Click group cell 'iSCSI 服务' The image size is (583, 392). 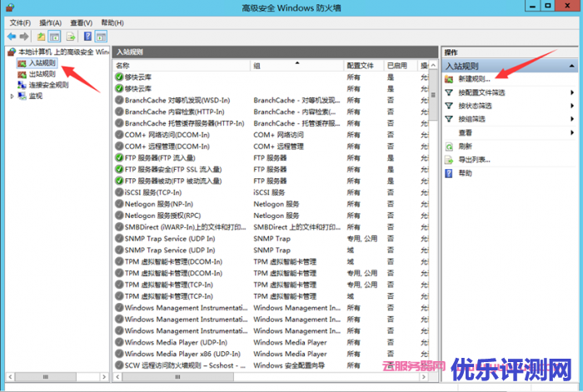coord(269,192)
